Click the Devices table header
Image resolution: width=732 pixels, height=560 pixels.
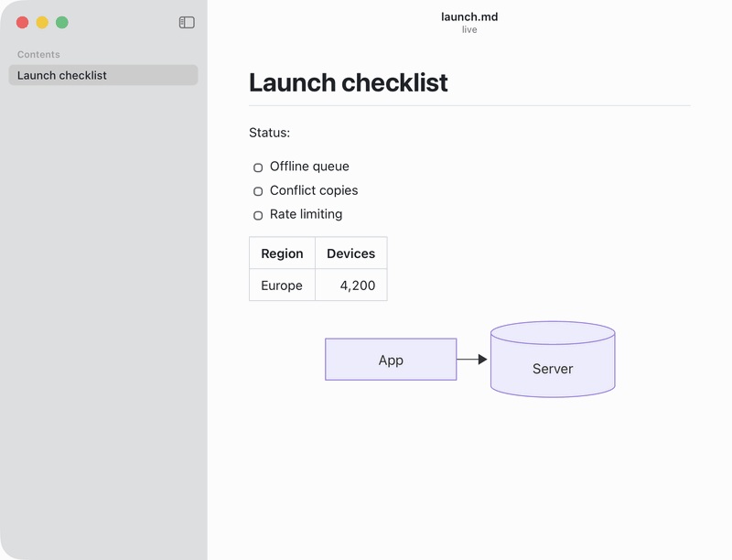pyautogui.click(x=351, y=253)
